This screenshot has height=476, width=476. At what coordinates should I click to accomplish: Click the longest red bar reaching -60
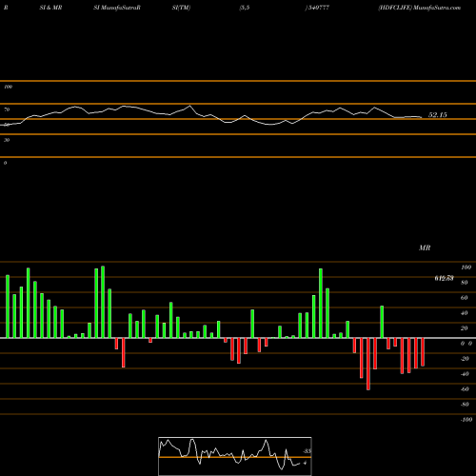368,364
